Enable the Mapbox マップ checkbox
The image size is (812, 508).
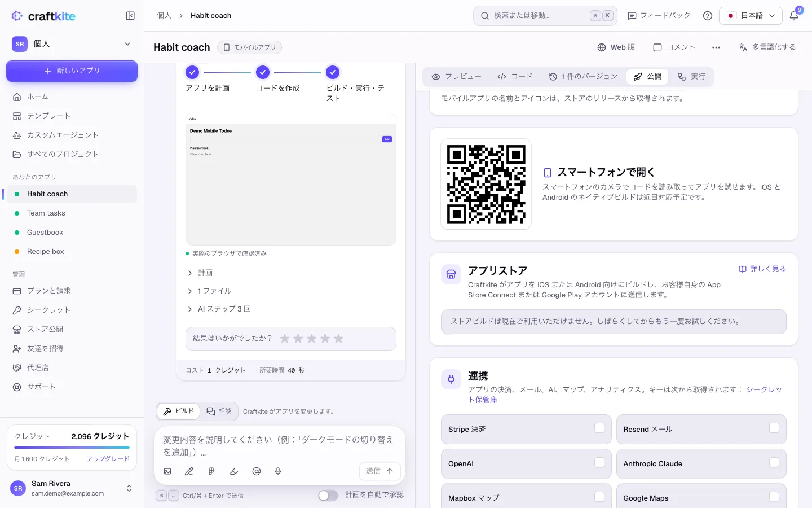click(x=599, y=497)
